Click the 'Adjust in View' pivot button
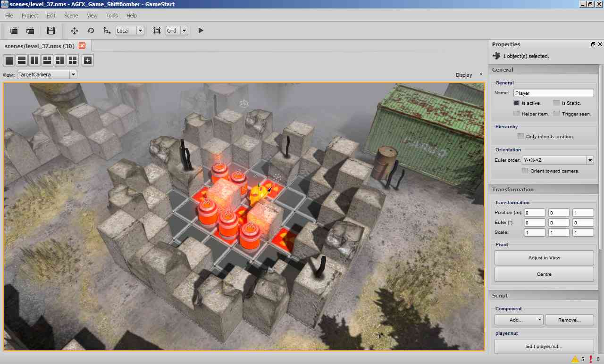Viewport: 604px width, 364px height. [x=544, y=258]
